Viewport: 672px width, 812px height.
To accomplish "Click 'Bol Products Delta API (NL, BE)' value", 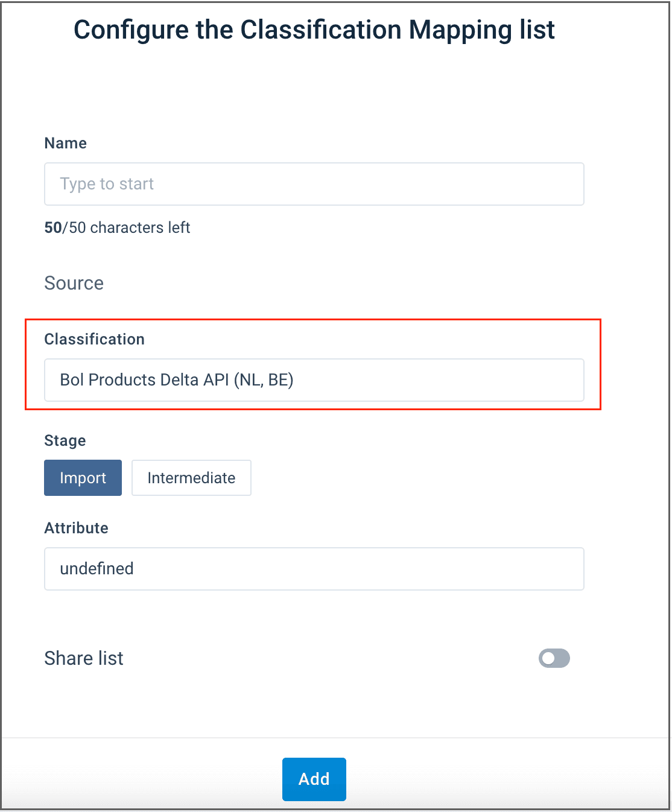I will [x=177, y=380].
